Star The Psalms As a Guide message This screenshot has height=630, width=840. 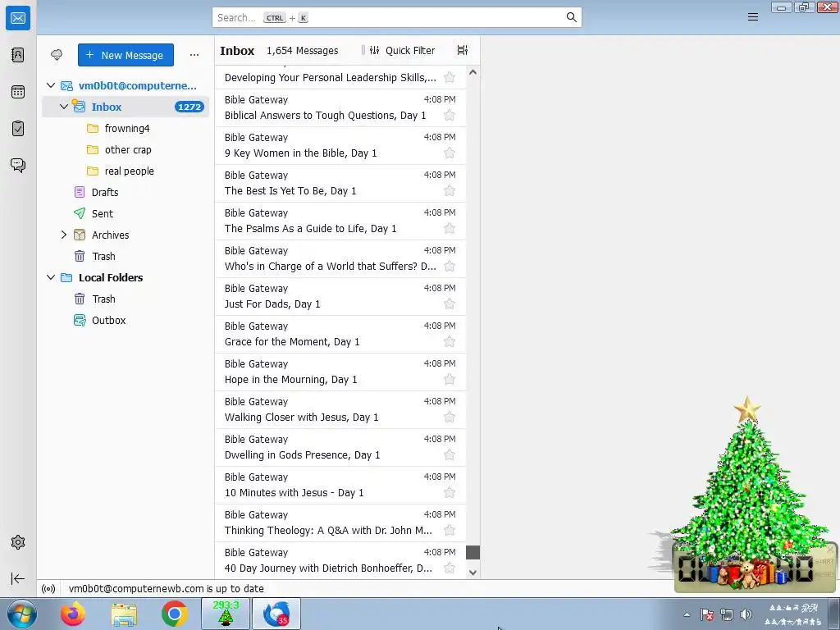click(x=450, y=229)
